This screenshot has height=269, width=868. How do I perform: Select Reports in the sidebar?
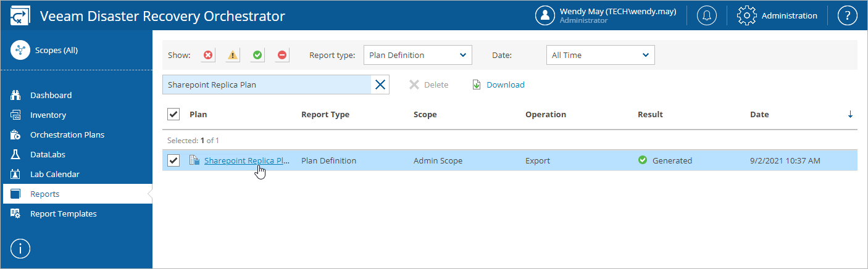(44, 194)
